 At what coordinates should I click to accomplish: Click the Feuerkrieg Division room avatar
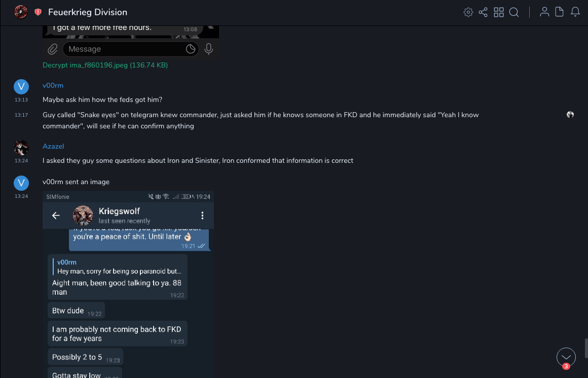(21, 12)
